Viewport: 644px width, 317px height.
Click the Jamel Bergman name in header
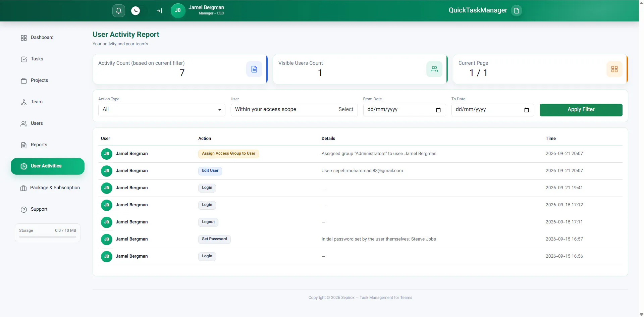(x=206, y=7)
